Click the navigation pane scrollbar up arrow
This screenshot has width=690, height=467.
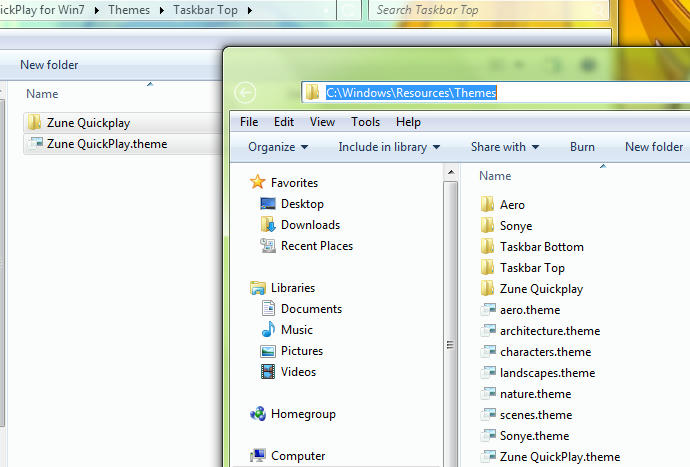[451, 172]
